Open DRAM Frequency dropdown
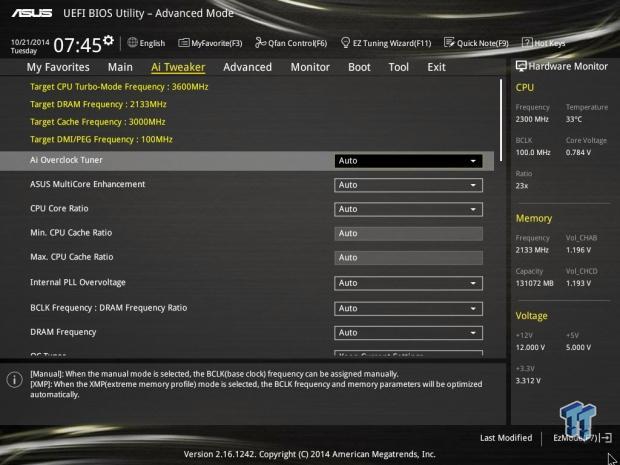The image size is (620, 465). click(x=408, y=333)
